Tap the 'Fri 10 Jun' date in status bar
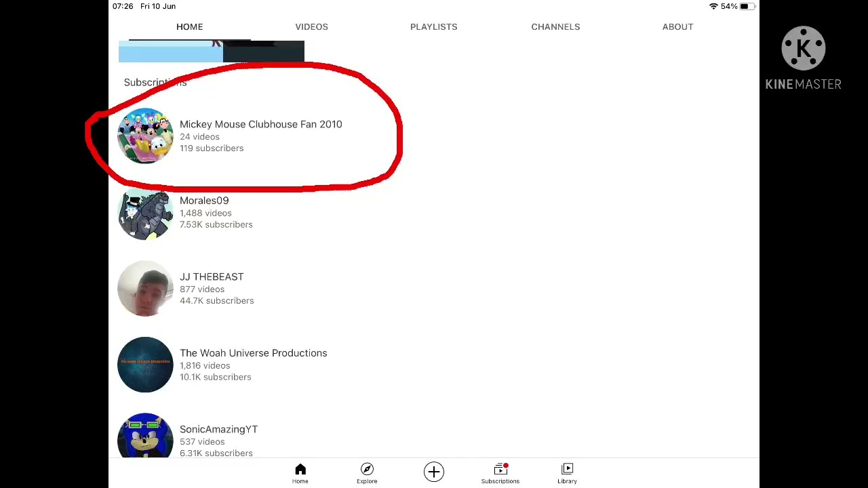The image size is (868, 488). pyautogui.click(x=158, y=6)
